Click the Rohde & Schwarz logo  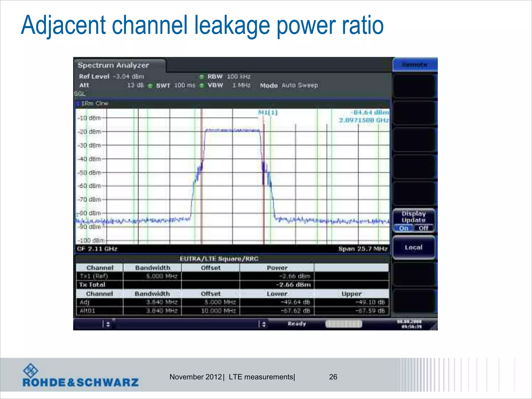coord(81,375)
